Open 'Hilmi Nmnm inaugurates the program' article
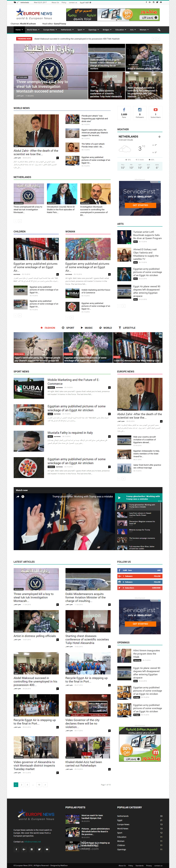Screen dimensions: 176x868 (146, 654)
